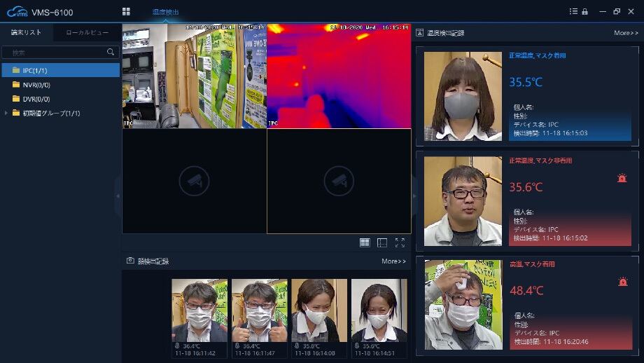Expand the 初期値グループ(1/1) tree node
Screen dimensions: 644x363
pos(6,113)
